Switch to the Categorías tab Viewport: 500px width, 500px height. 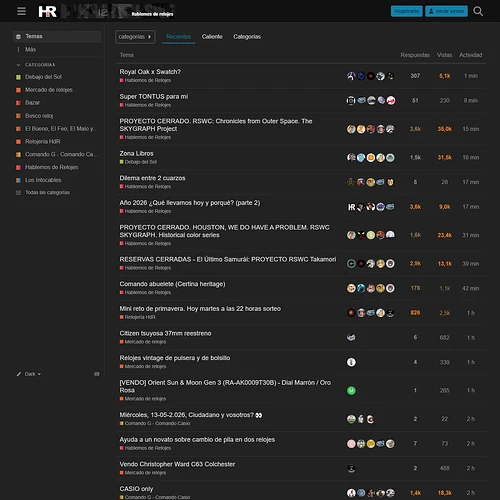pyautogui.click(x=247, y=37)
